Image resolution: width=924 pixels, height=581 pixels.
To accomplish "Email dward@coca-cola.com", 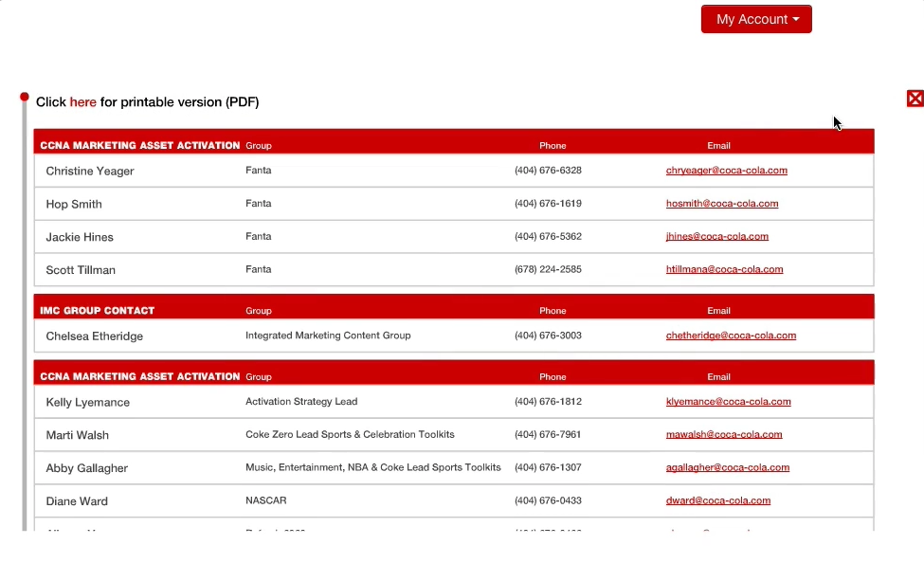I will click(717, 500).
